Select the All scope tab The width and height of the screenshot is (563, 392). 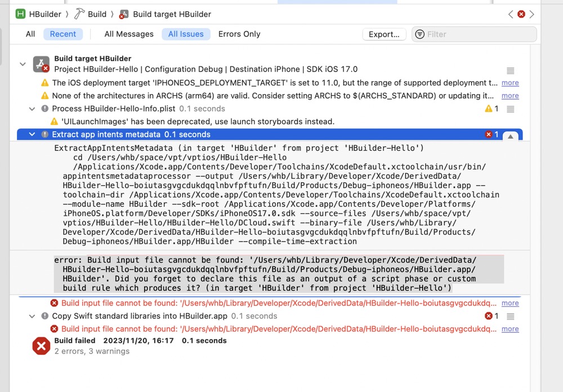[30, 34]
